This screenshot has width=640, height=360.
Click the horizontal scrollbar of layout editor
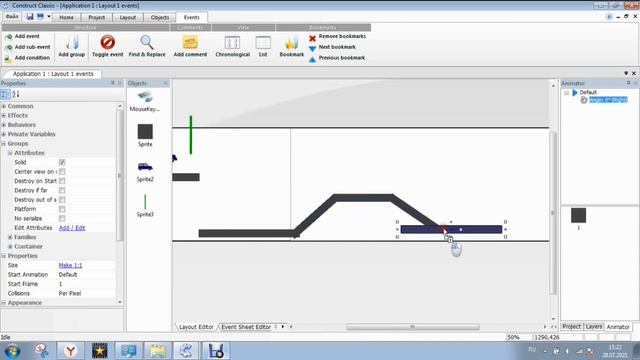(x=413, y=327)
